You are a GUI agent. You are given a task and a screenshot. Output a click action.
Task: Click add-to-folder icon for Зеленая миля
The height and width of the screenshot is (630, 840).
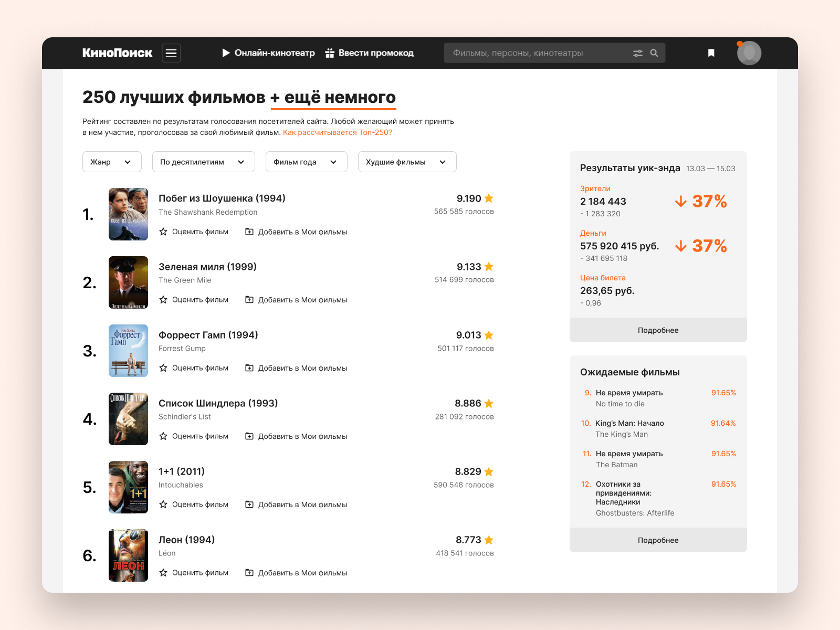click(x=249, y=300)
